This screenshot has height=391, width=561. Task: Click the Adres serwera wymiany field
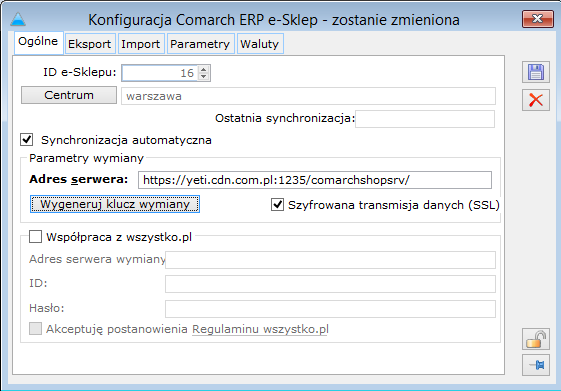pyautogui.click(x=330, y=260)
